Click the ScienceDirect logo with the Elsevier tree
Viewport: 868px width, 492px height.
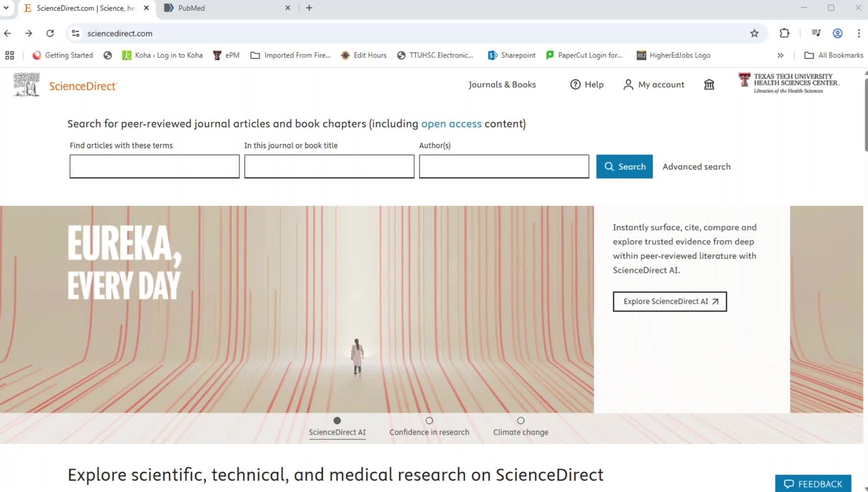(x=65, y=86)
